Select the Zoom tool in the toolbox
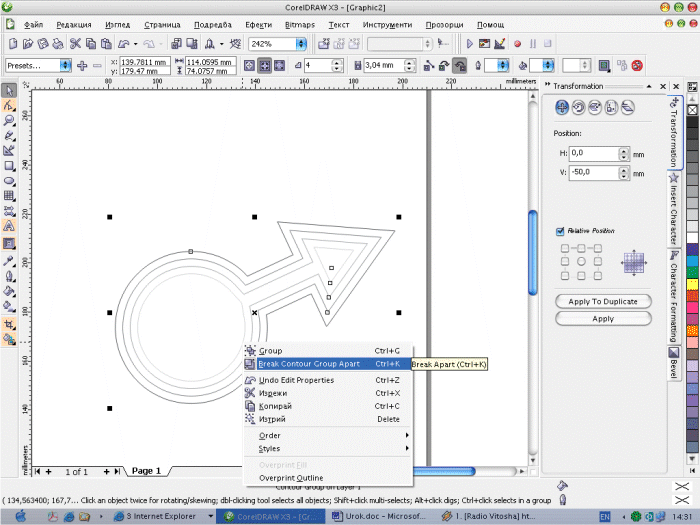Screen dimensions: 700x525 (9, 121)
